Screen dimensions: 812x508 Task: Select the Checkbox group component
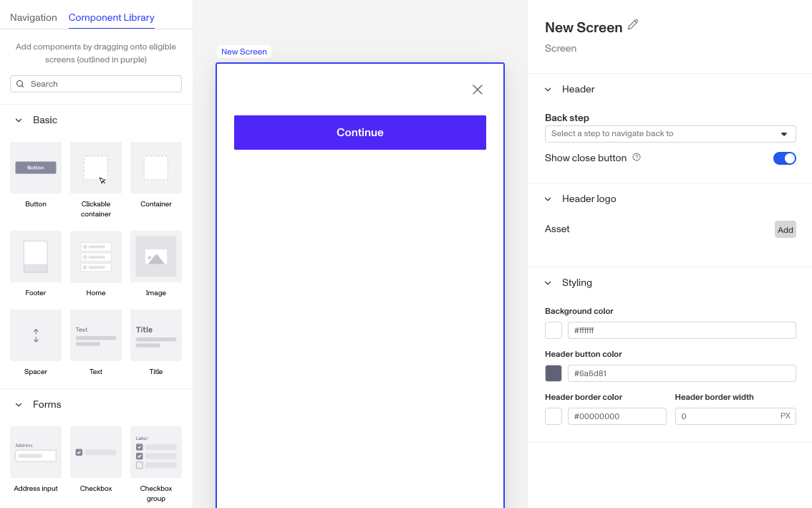[x=156, y=452]
